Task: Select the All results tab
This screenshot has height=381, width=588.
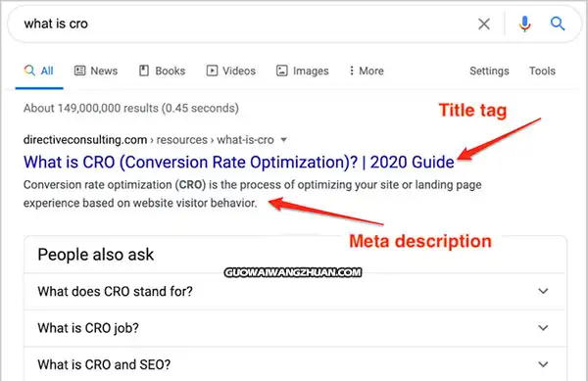Action: pos(39,71)
